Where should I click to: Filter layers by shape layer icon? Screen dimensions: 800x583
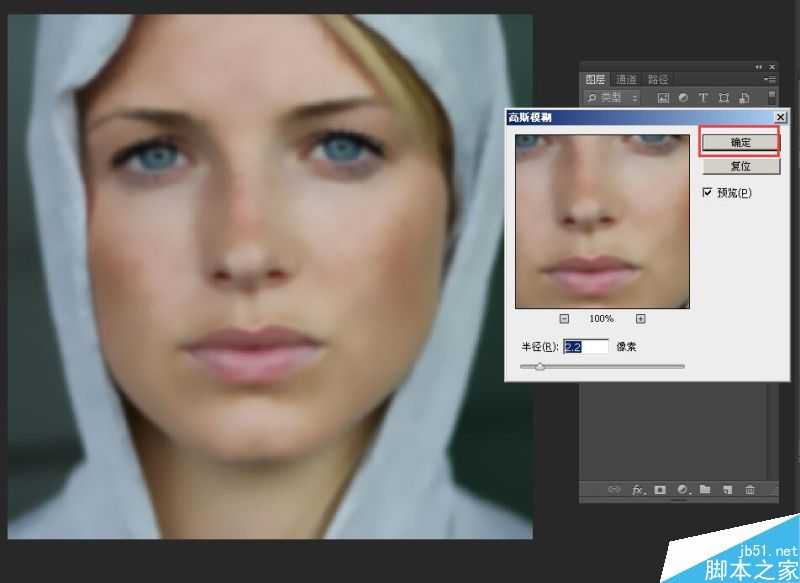click(723, 98)
